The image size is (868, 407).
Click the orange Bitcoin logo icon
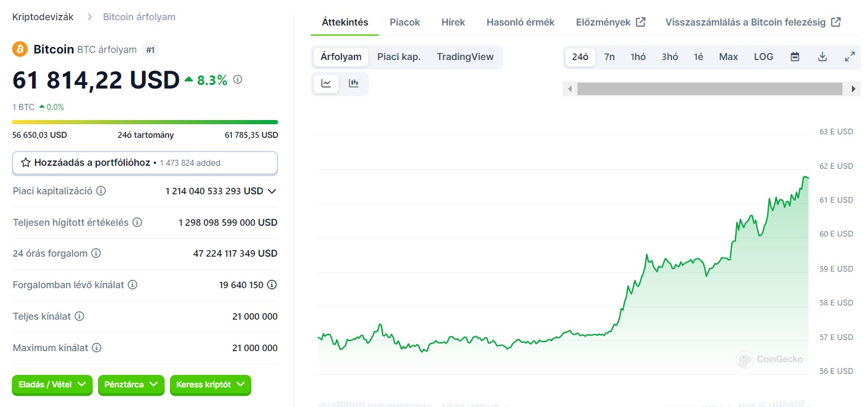pyautogui.click(x=20, y=49)
